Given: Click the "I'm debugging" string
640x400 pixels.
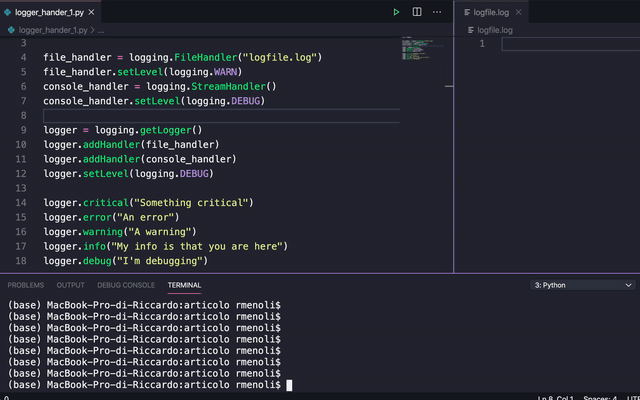Looking at the screenshot, I should 160,261.
